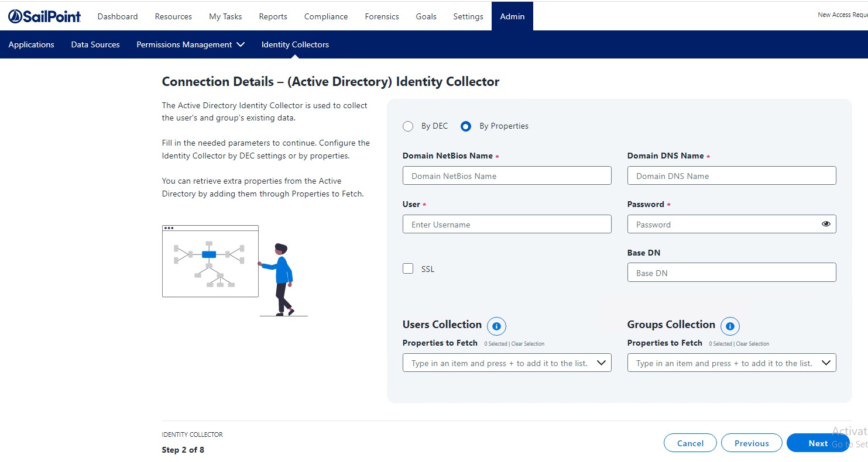Select the By Properties radio option

click(x=466, y=126)
